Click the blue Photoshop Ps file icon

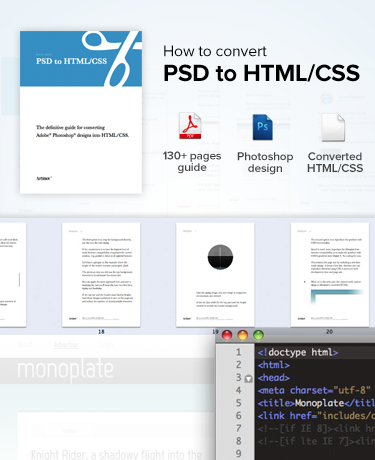click(x=263, y=127)
